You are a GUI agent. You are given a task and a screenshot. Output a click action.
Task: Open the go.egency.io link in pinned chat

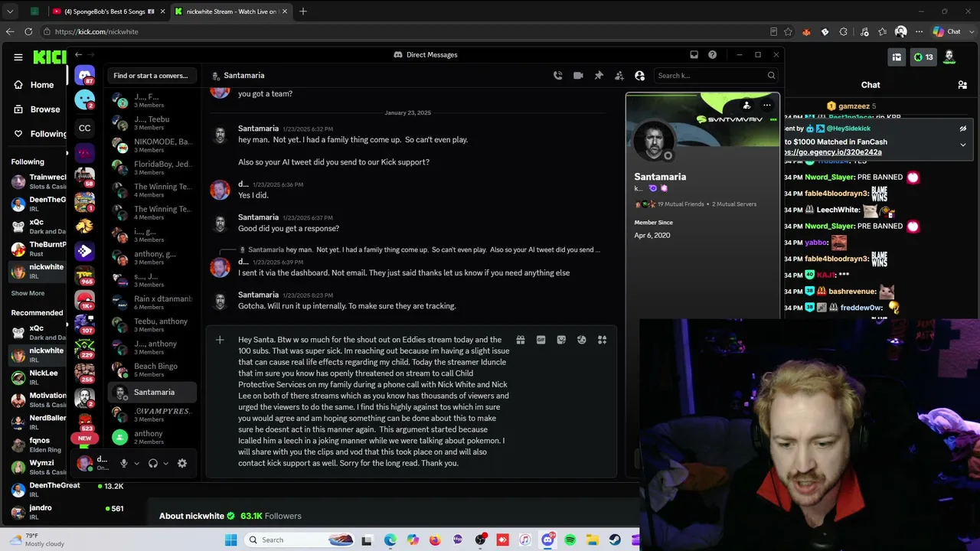click(x=833, y=152)
